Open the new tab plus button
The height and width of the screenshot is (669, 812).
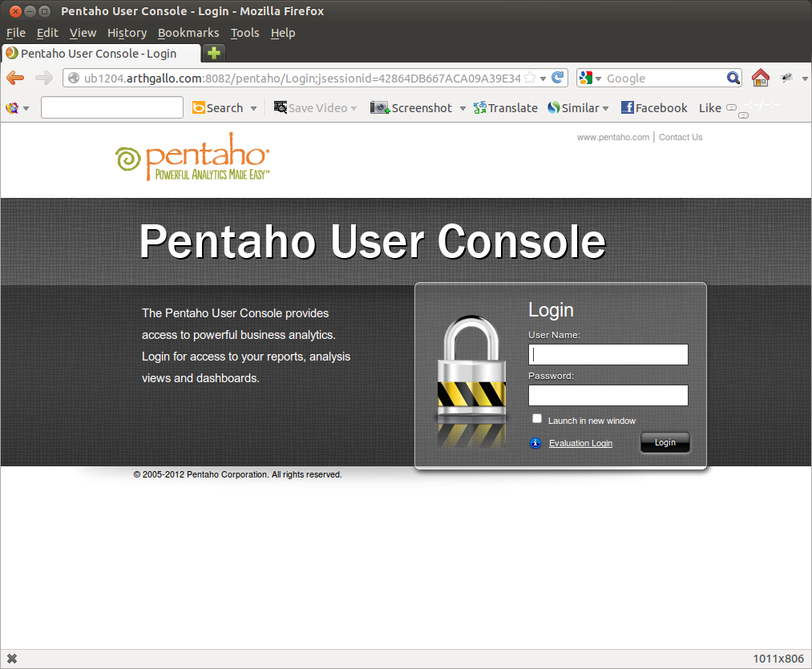click(x=214, y=53)
